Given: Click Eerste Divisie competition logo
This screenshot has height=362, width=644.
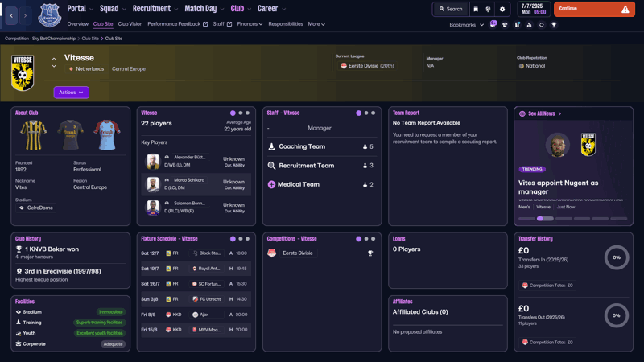Looking at the screenshot, I should (x=271, y=253).
